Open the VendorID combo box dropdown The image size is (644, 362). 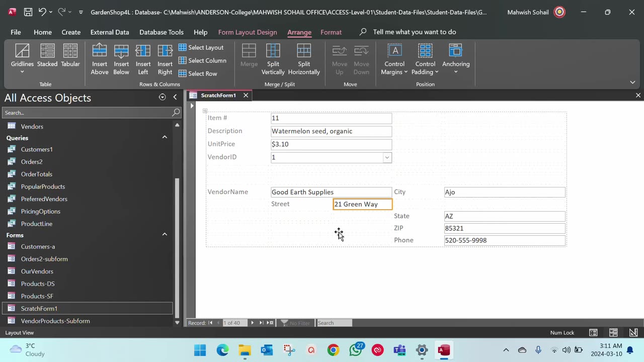coord(387,157)
